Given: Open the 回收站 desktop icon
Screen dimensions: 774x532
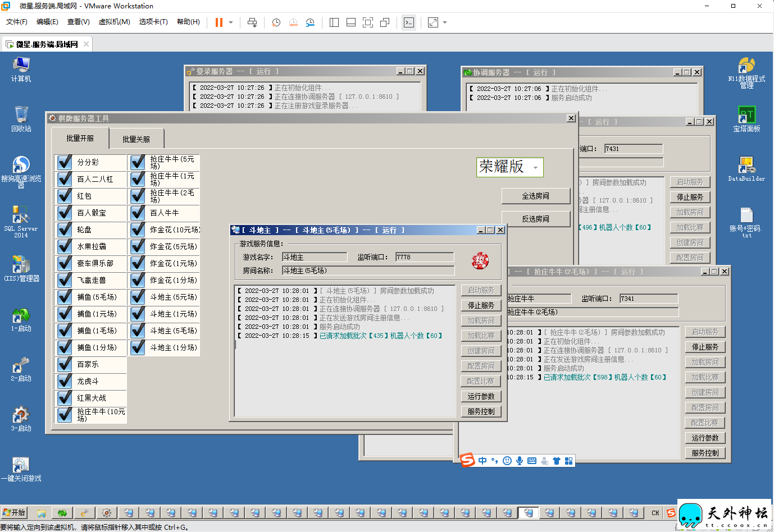Looking at the screenshot, I should click(x=21, y=119).
